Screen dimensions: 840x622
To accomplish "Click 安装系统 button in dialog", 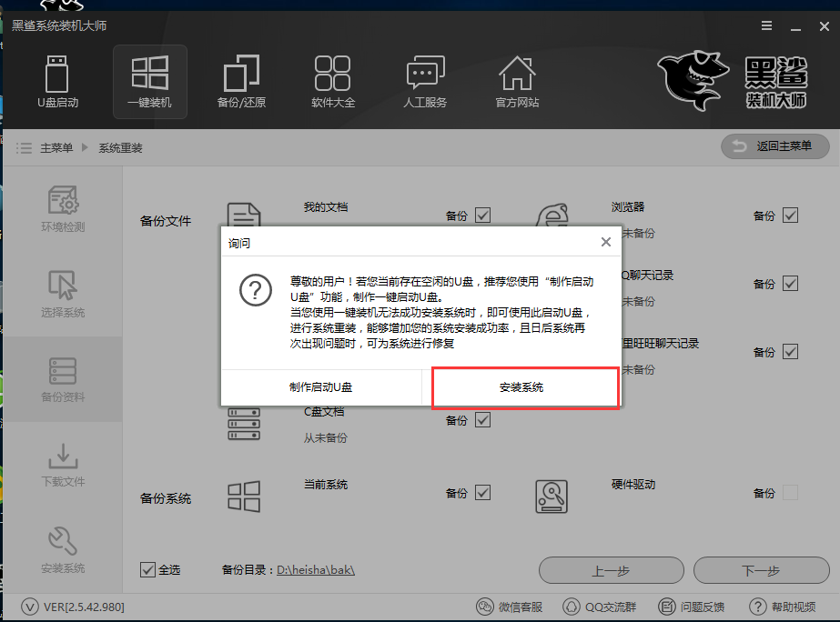I will (521, 387).
